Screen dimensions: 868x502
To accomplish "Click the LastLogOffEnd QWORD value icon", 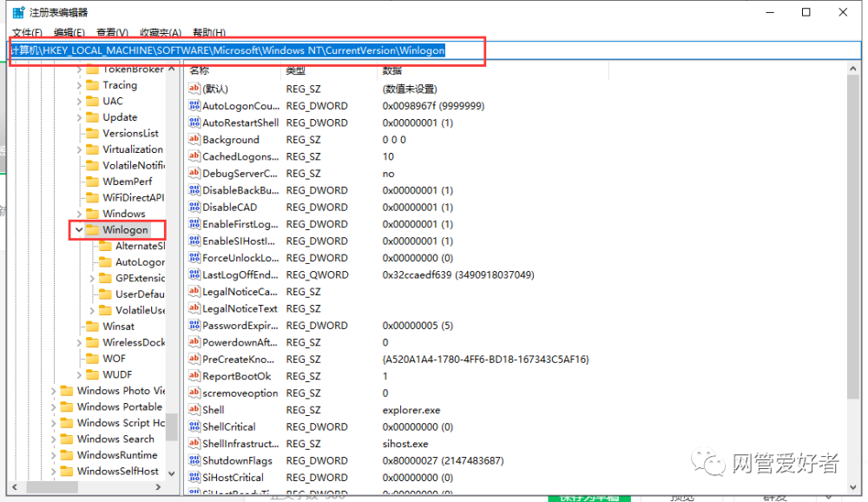I will click(x=194, y=274).
